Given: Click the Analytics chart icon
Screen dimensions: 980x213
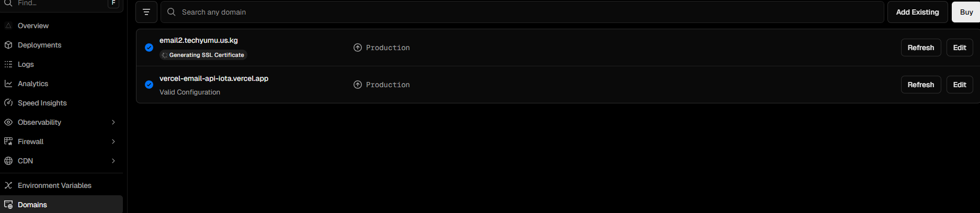Looking at the screenshot, I should pos(8,84).
